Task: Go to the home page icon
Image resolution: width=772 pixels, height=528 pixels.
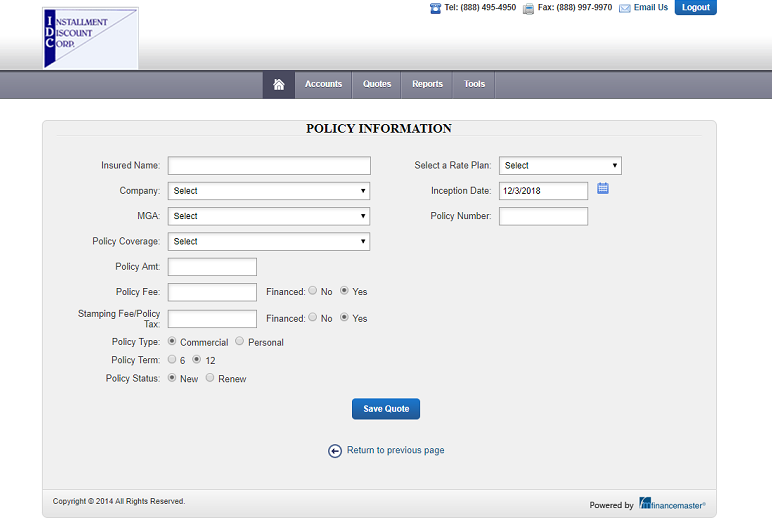Action: click(x=279, y=85)
